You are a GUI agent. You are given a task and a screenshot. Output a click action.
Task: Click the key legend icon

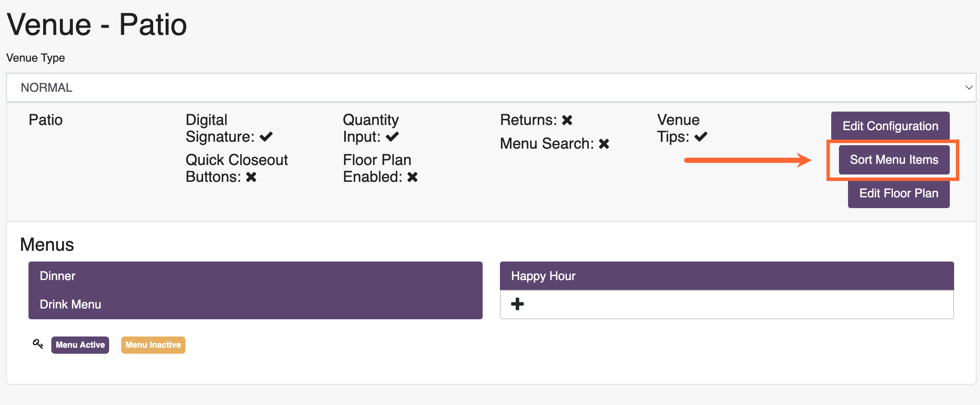coord(38,344)
